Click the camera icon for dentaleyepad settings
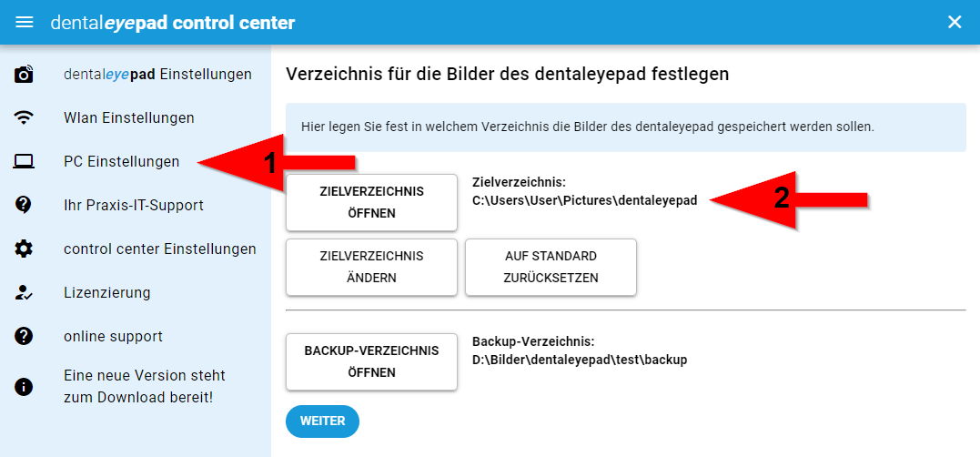The height and width of the screenshot is (457, 980). pos(24,75)
